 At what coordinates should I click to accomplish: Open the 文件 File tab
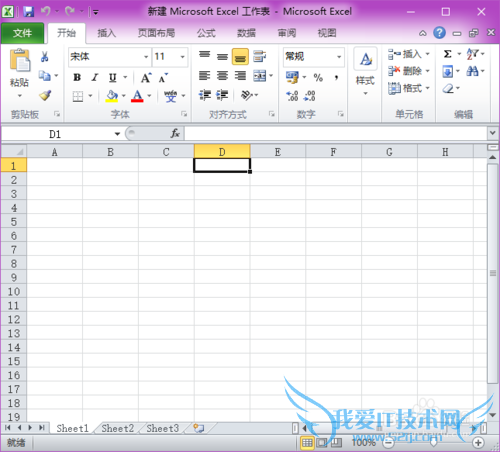tap(22, 33)
